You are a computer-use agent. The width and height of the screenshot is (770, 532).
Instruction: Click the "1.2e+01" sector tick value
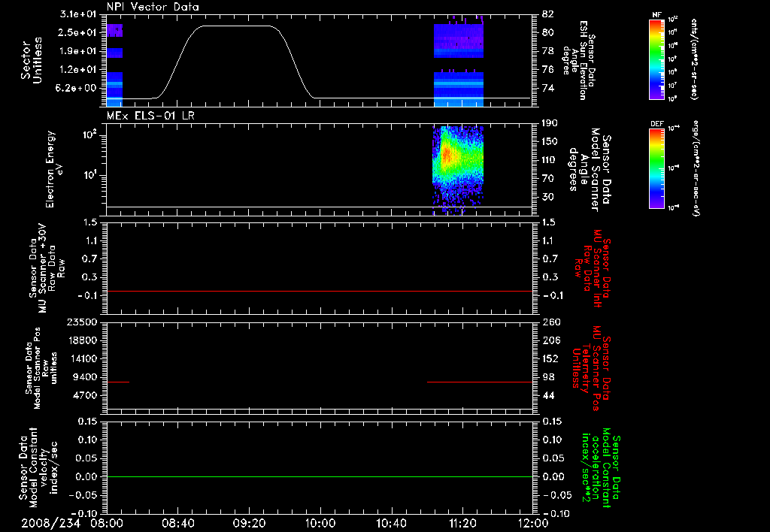pyautogui.click(x=77, y=70)
